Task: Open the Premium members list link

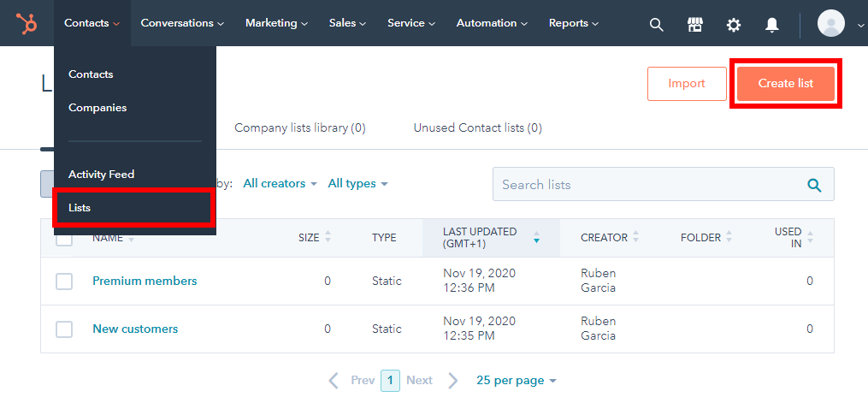Action: click(x=145, y=281)
